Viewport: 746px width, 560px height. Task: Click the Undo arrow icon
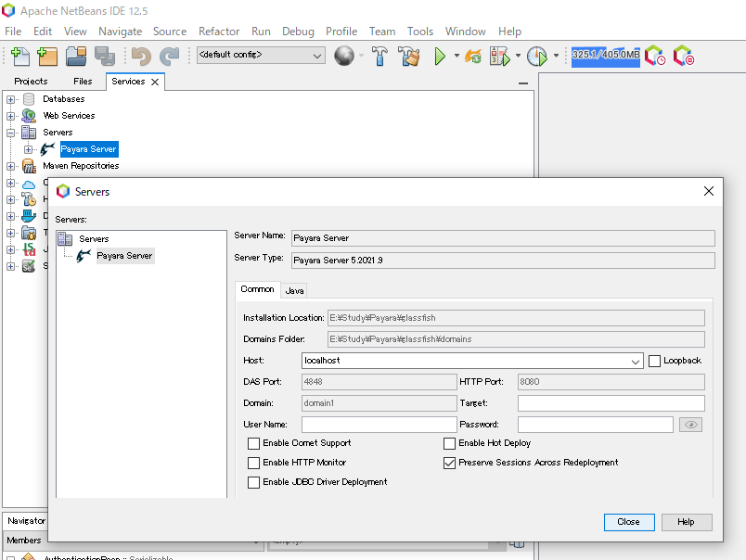coord(141,57)
